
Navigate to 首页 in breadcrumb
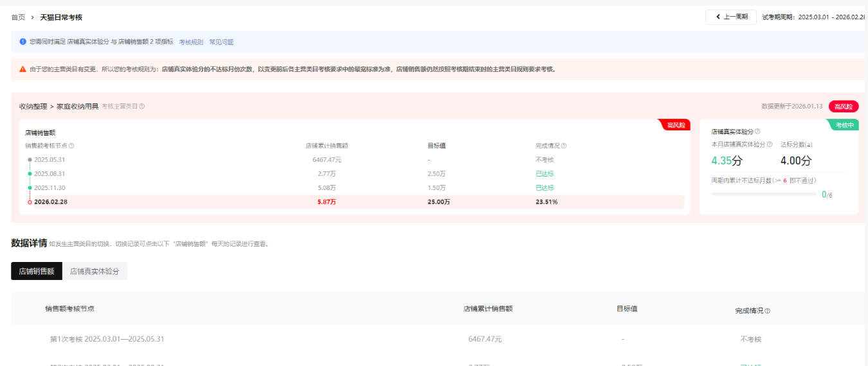tap(18, 17)
